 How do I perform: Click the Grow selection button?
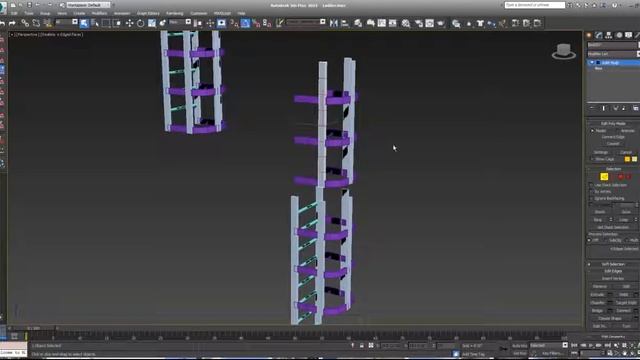coord(626,212)
